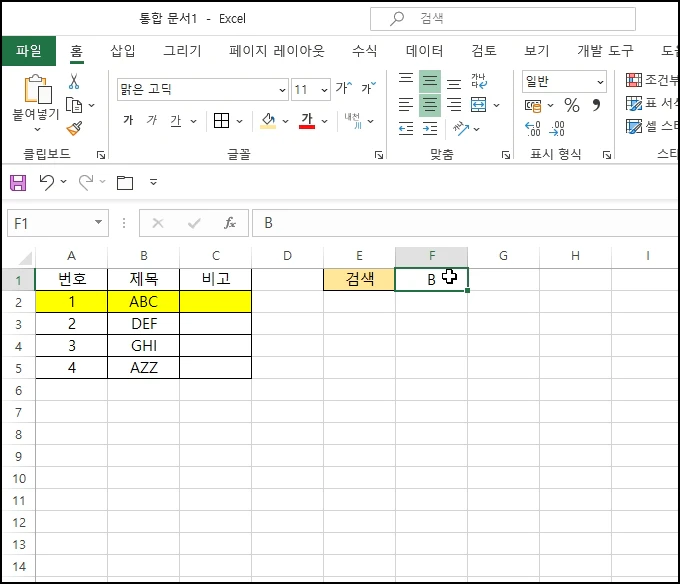Viewport: 680px width, 584px height.
Task: Expand paste options arrow
Action: click(37, 129)
